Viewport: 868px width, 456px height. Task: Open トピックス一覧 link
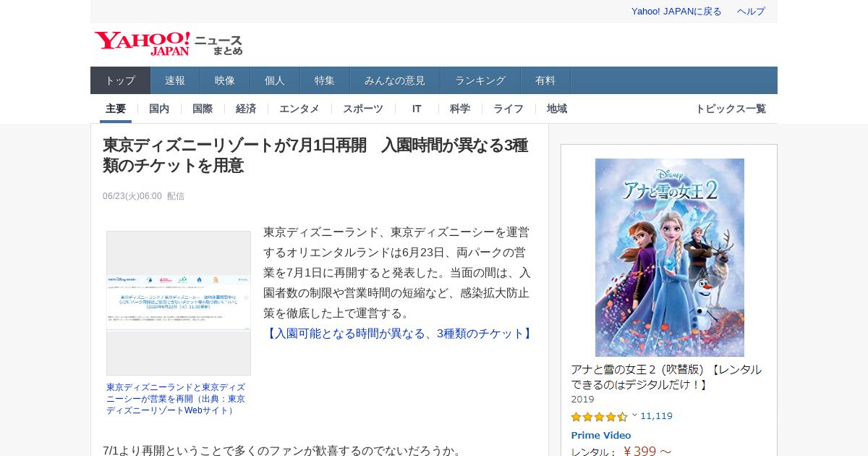coord(731,109)
